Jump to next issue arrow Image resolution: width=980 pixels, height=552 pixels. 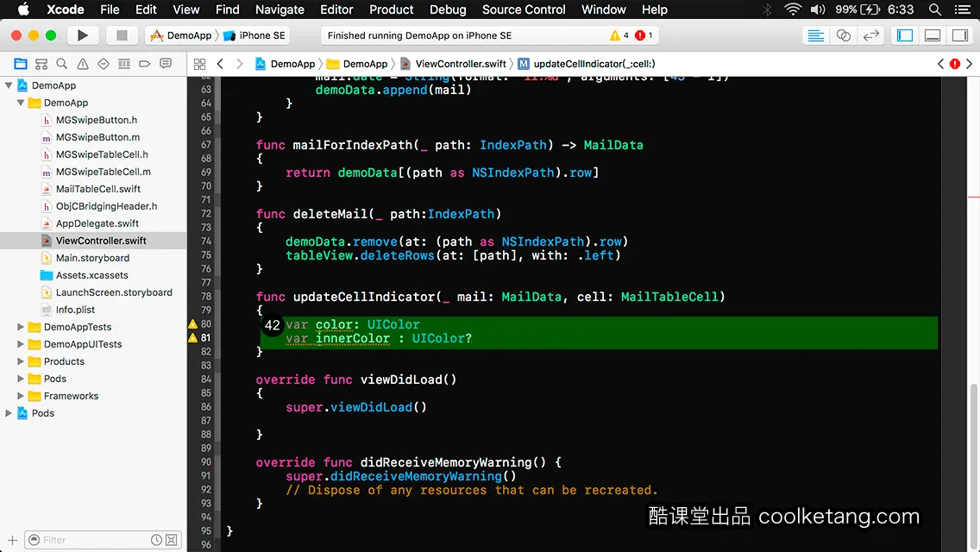[970, 64]
